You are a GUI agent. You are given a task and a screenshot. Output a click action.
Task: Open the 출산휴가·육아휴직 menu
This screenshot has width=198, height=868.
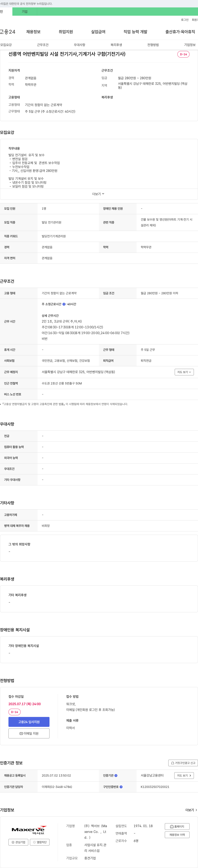pyautogui.click(x=180, y=32)
